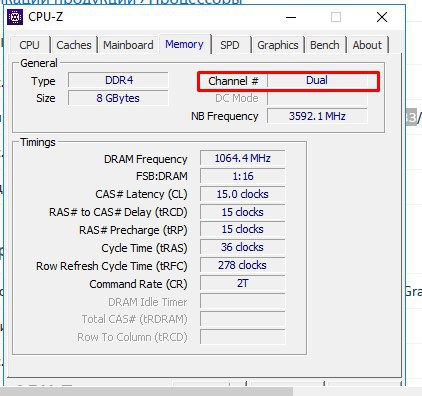This screenshot has width=422, height=396.
Task: Click the NB Frequency label
Action: tap(225, 116)
